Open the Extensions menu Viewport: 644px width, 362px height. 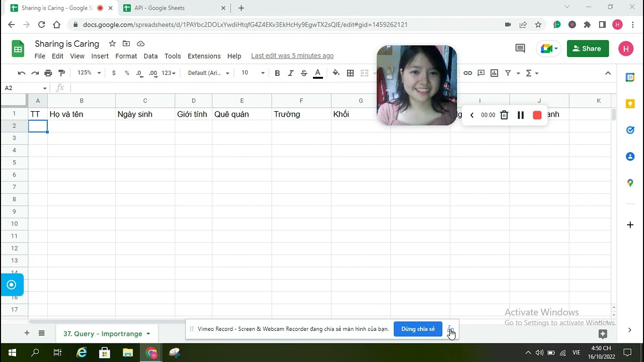[x=204, y=56]
